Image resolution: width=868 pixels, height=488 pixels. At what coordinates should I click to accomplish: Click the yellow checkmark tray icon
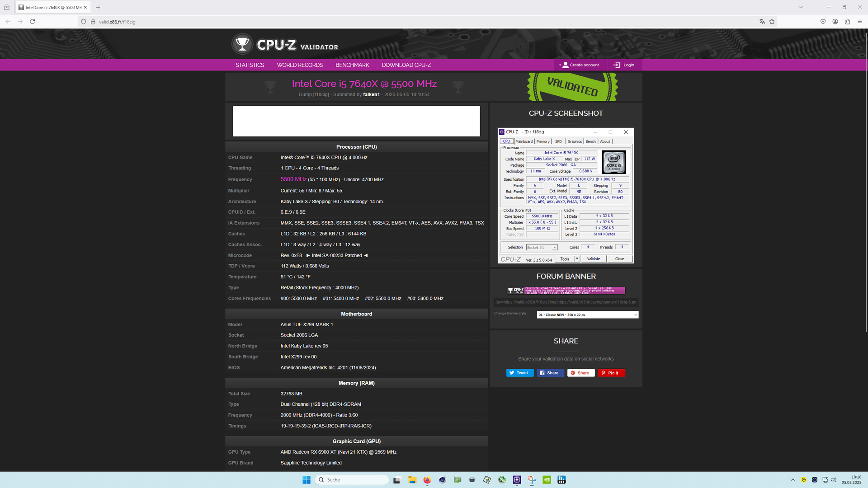[803, 480]
